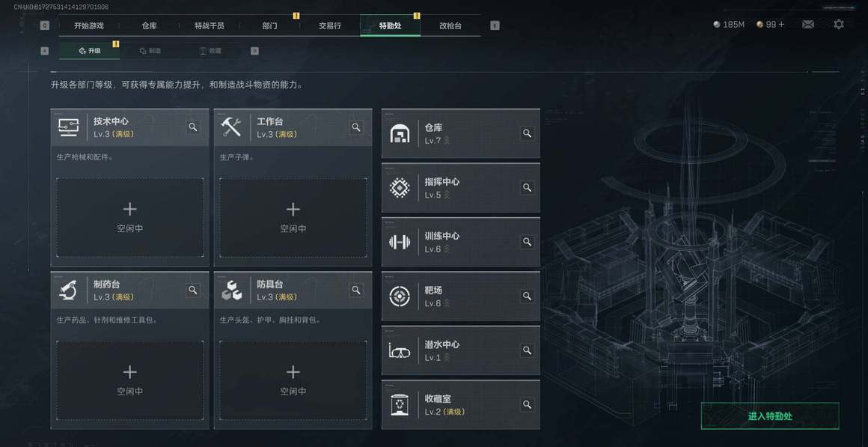Open the settings gear icon
868x447 pixels.
pyautogui.click(x=839, y=25)
